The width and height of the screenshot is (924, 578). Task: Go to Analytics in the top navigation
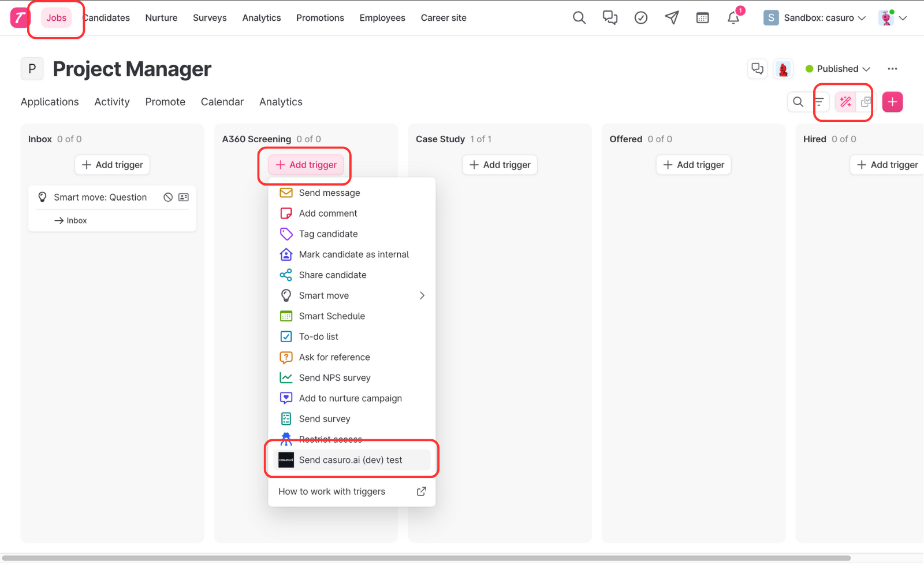pyautogui.click(x=262, y=18)
